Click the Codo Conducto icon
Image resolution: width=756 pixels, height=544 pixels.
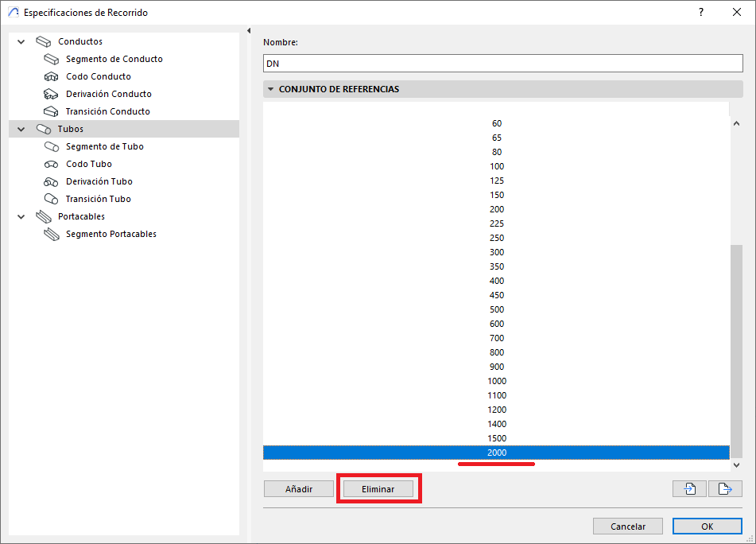point(52,77)
